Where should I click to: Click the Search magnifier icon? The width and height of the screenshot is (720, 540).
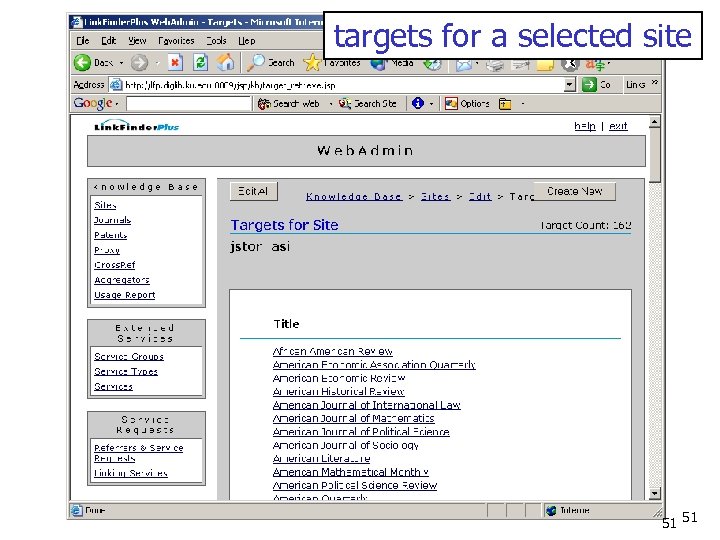click(255, 62)
